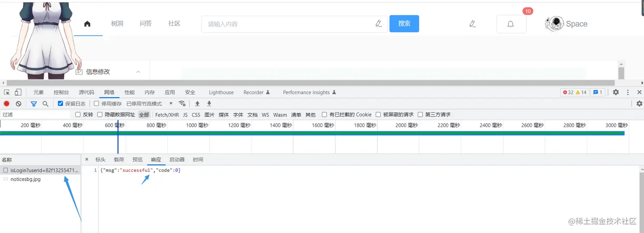The width and height of the screenshot is (644, 233).
Task: Click the blue 搜索 search button
Action: (x=404, y=24)
